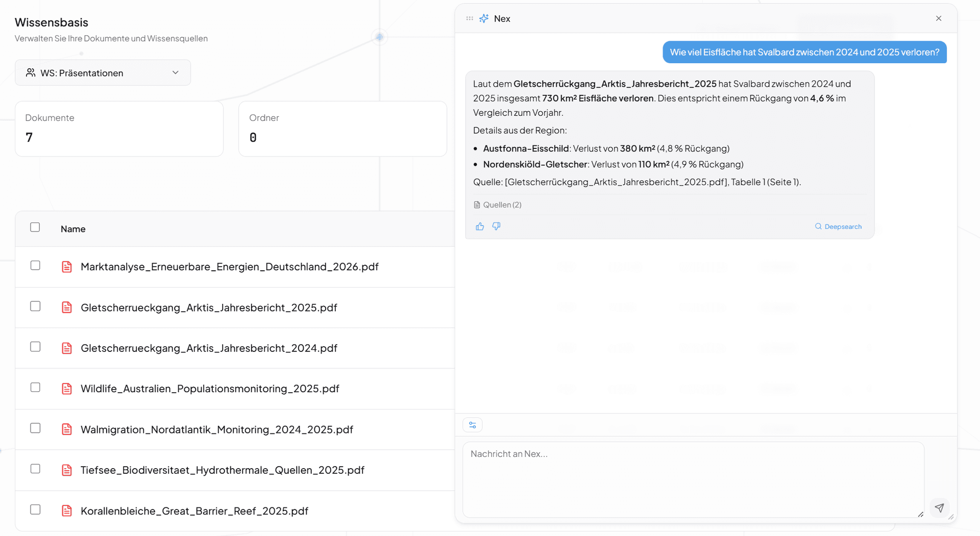Click PDF icon of Marktanalyse file
Screen dimensions: 980x536
(67, 267)
